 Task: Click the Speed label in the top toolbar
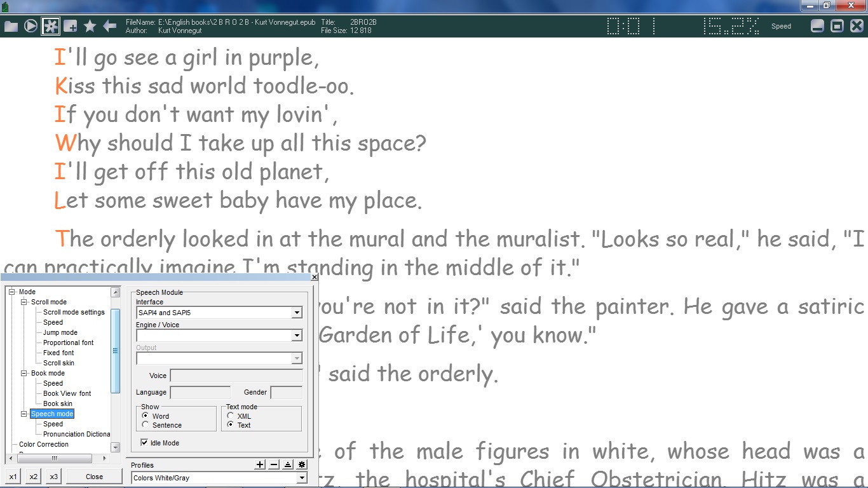781,26
